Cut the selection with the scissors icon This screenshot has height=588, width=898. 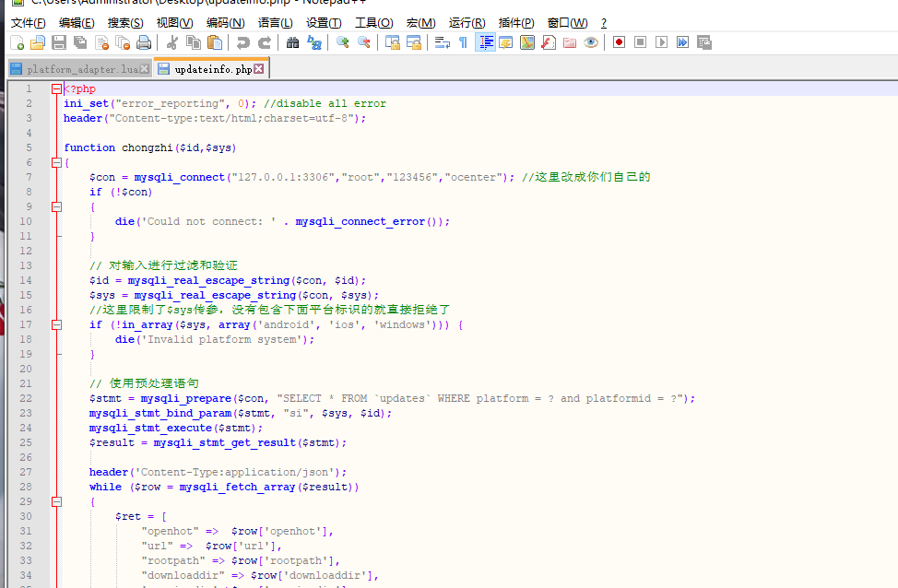(x=171, y=42)
